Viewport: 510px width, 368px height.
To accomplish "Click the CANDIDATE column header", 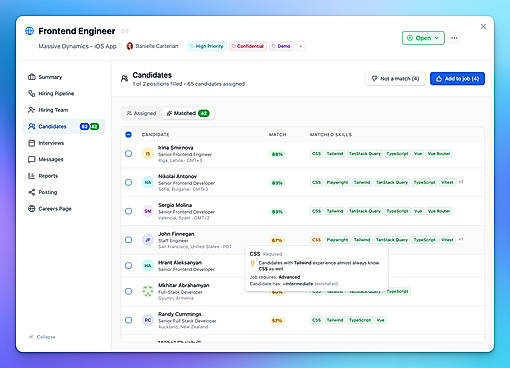I will coord(155,135).
